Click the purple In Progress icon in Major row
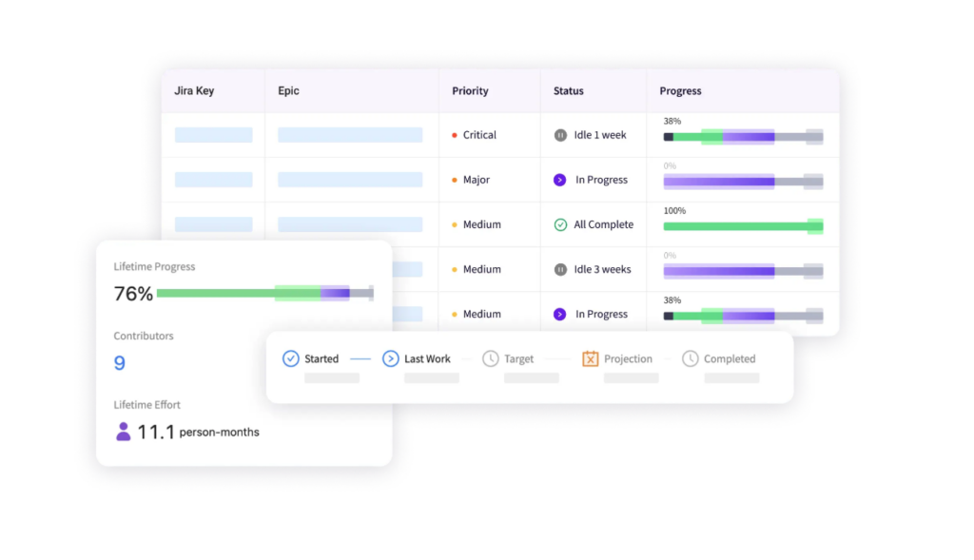The height and width of the screenshot is (560, 974). (x=560, y=180)
